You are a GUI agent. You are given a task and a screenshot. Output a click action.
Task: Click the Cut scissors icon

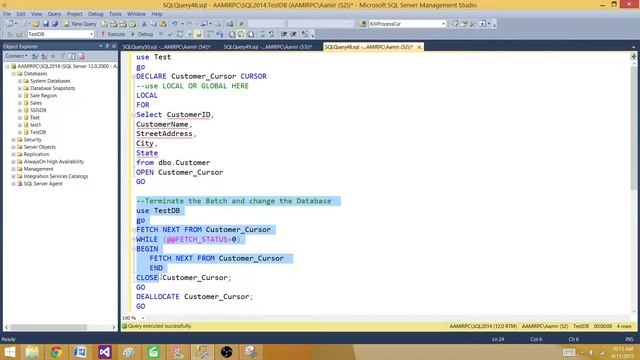144,24
